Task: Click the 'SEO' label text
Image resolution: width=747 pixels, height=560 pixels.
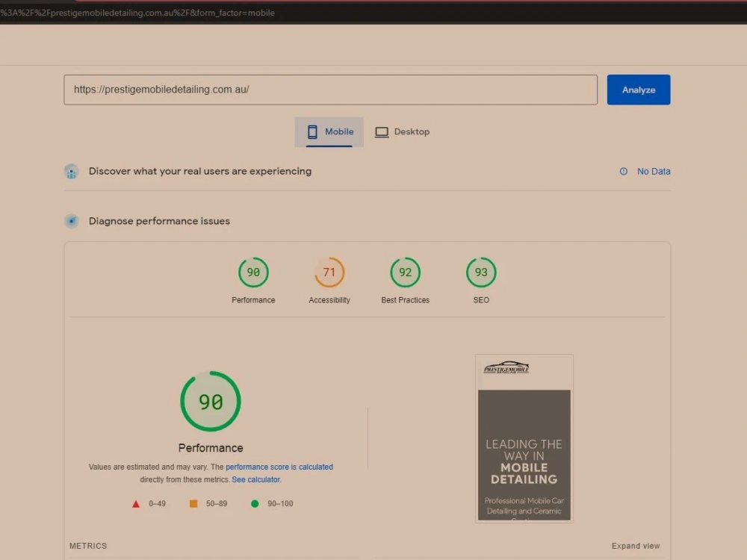Action: tap(481, 300)
